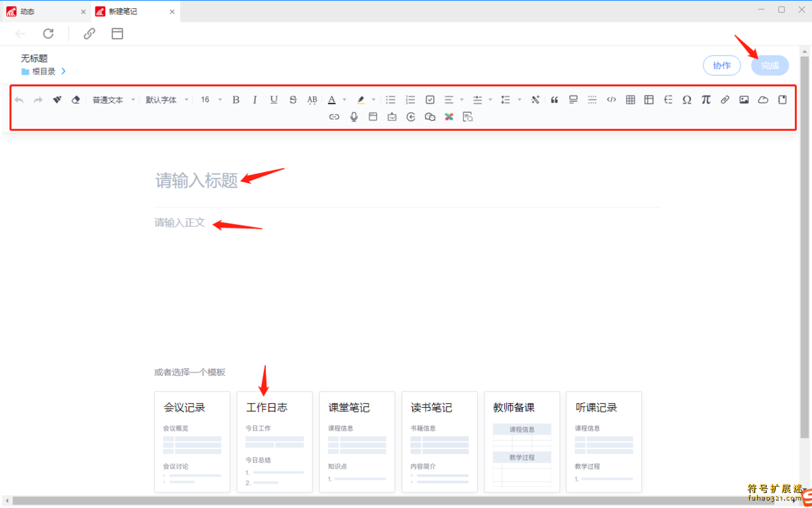Click the cloud icon in the toolbar
Viewport: 812px width, 508px height.
point(763,100)
